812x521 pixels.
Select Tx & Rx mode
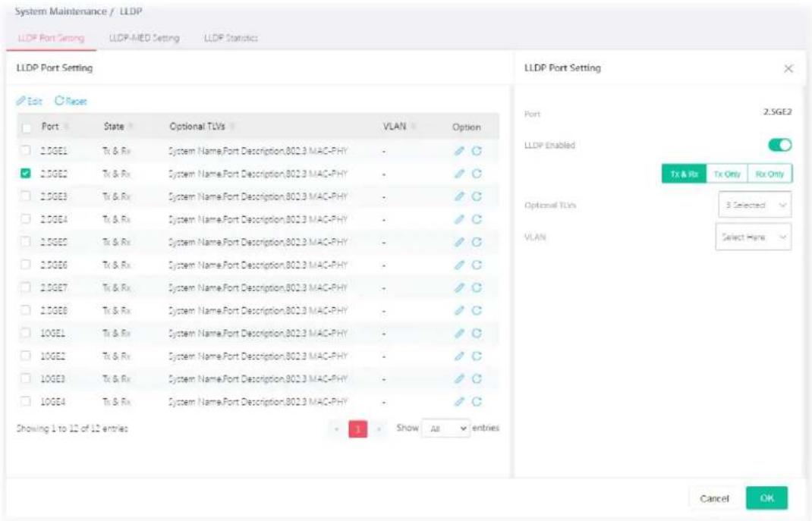tap(684, 174)
